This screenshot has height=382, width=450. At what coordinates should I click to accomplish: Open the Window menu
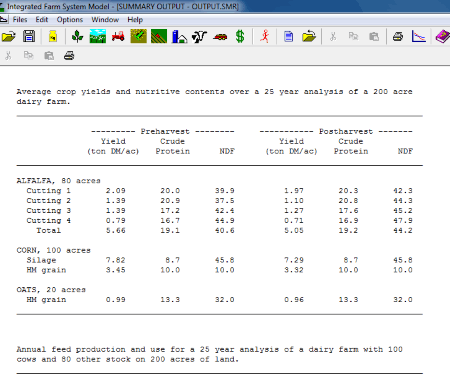[105, 20]
